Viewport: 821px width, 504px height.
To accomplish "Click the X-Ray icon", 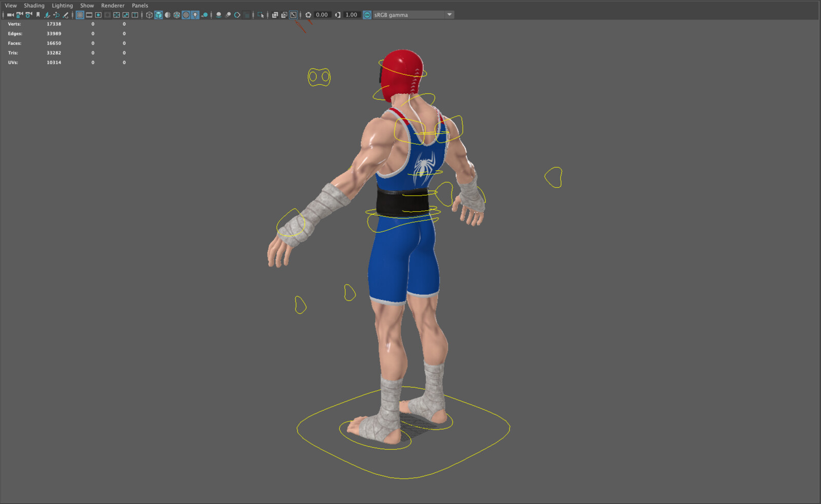I will pyautogui.click(x=275, y=15).
